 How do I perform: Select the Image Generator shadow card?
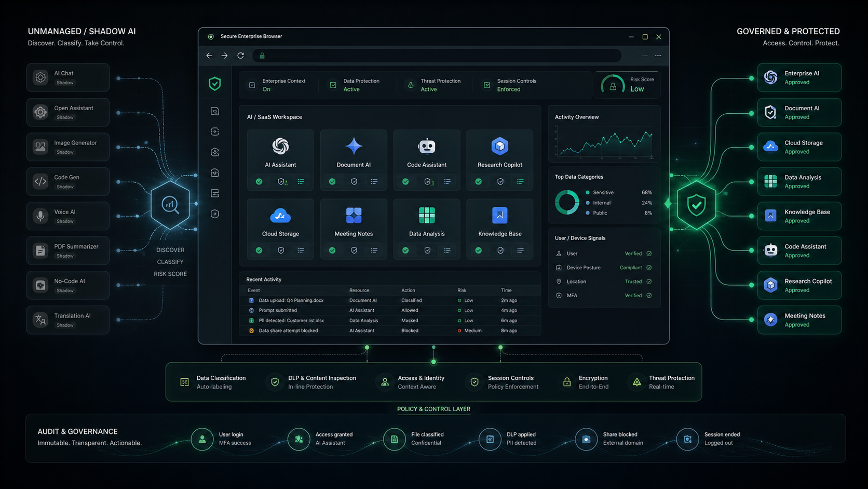click(x=68, y=147)
